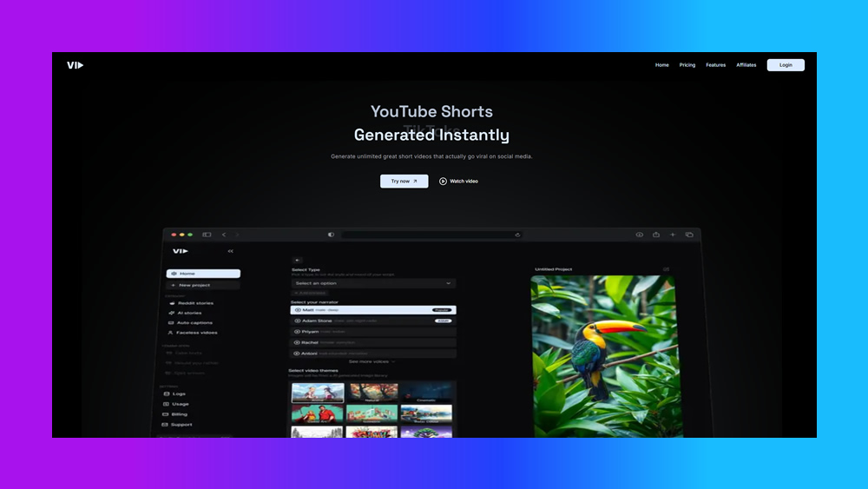Viewport: 868px width, 489px height.
Task: Click the share icon in preview browser toolbar
Action: pyautogui.click(x=656, y=235)
